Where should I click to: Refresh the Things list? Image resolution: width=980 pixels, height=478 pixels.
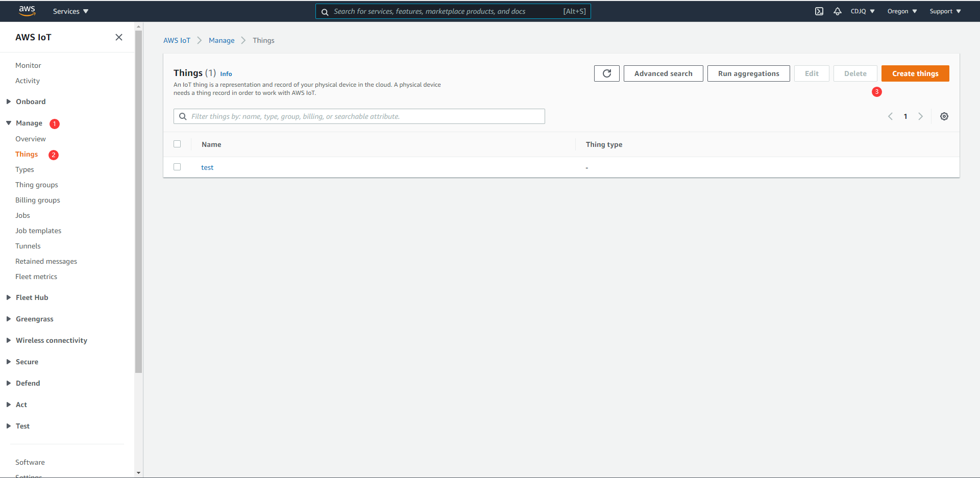coord(607,73)
